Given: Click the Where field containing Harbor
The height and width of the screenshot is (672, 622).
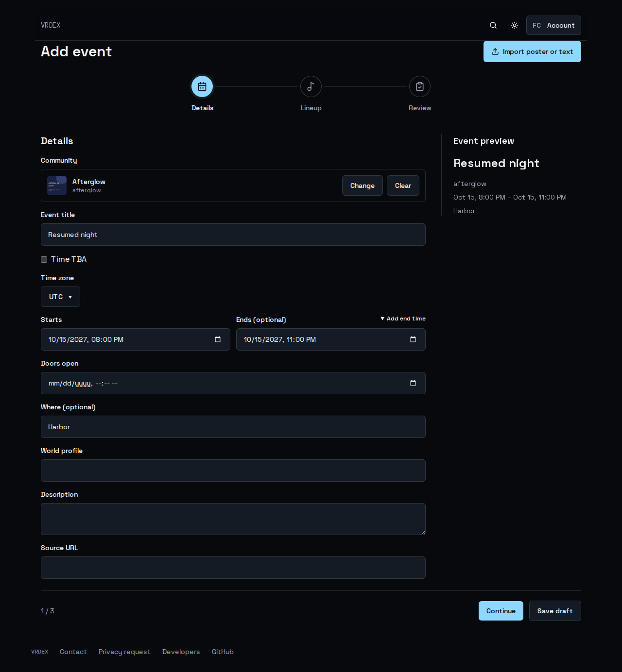Looking at the screenshot, I should coord(233,427).
